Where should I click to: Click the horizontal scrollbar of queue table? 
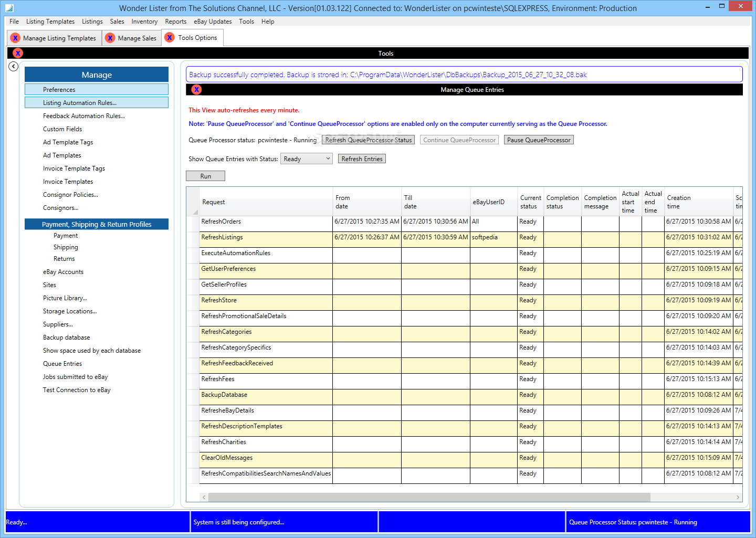point(429,497)
